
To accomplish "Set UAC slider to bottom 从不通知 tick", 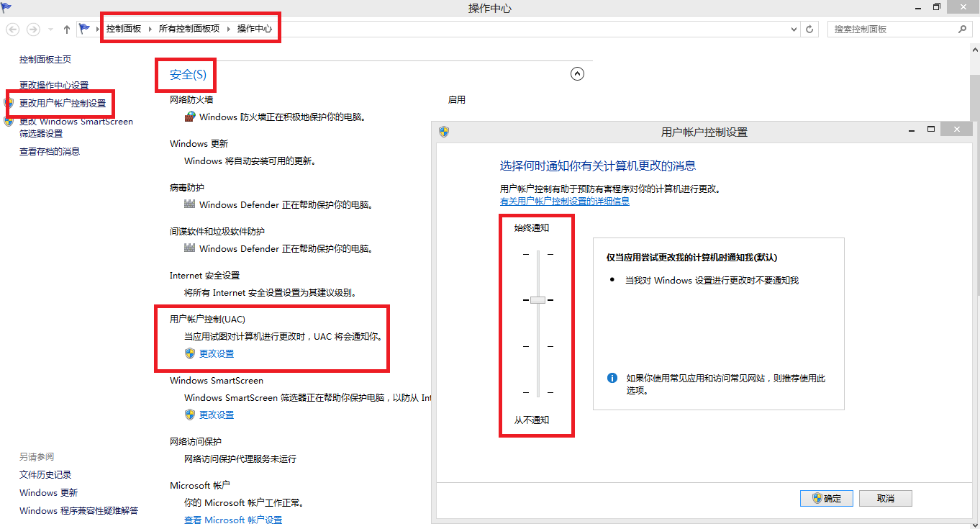I will point(537,392).
